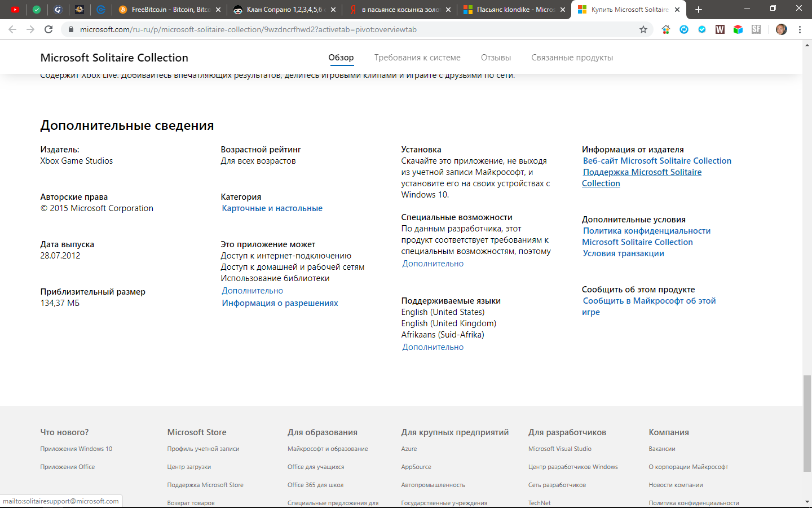Open the colorful house extension
Image resolution: width=812 pixels, height=508 pixels.
666,29
